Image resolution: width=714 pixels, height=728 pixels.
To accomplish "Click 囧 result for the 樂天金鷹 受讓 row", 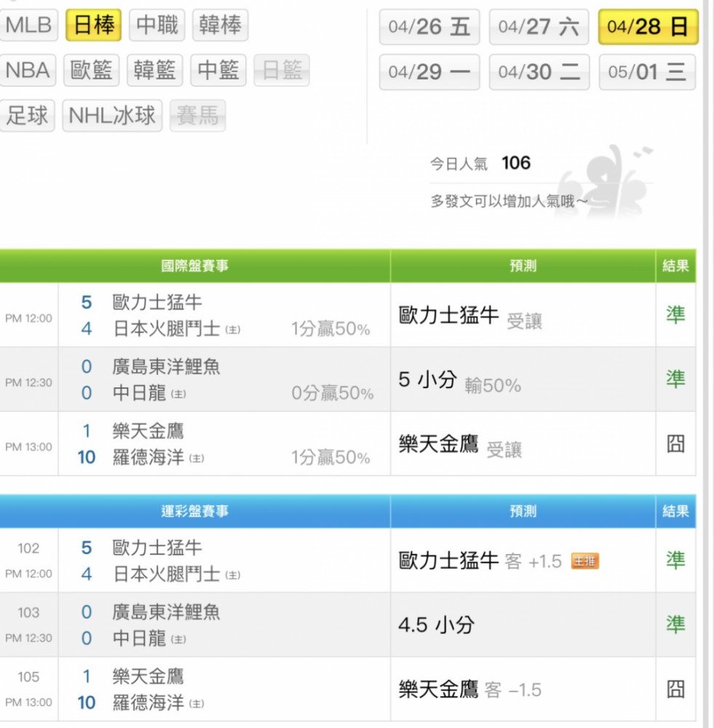I will (x=676, y=444).
